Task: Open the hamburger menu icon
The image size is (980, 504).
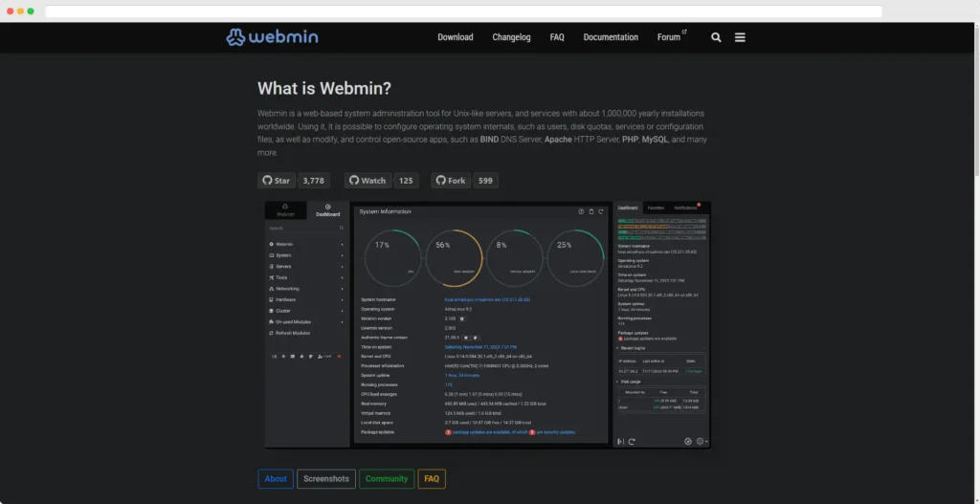Action: click(x=740, y=37)
